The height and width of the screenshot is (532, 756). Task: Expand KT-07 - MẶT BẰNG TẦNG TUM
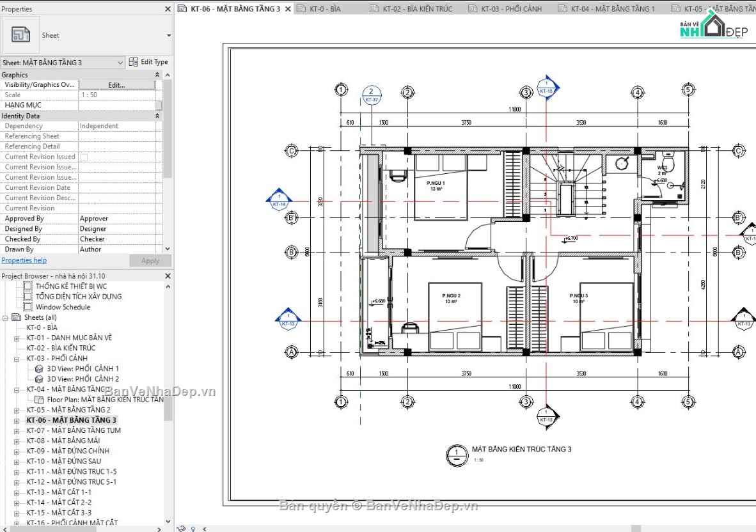[x=17, y=431]
